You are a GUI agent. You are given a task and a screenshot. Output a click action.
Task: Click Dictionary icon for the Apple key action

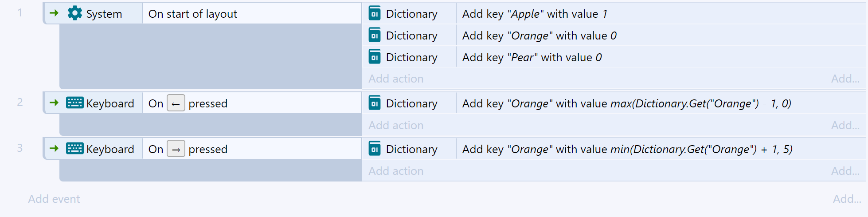tap(375, 13)
